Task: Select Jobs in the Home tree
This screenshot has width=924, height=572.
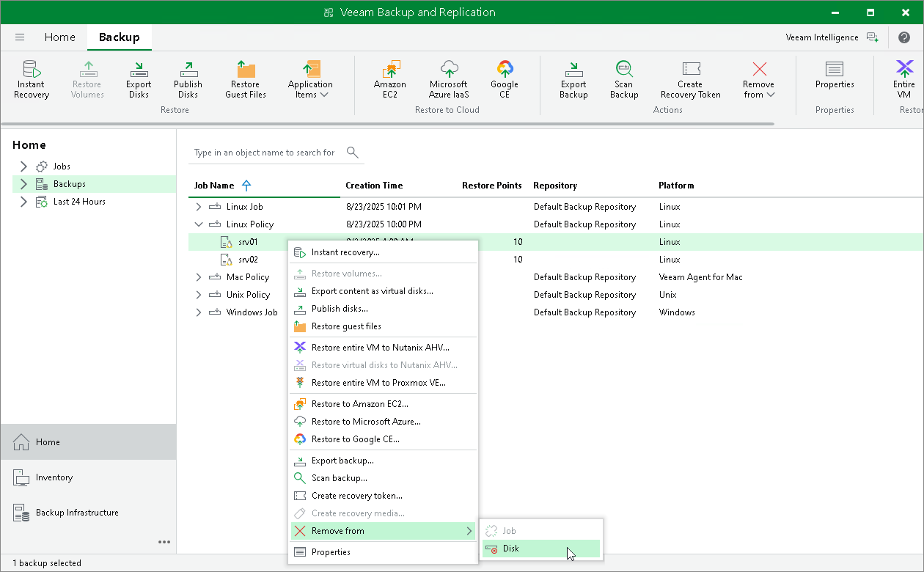Action: pos(62,166)
